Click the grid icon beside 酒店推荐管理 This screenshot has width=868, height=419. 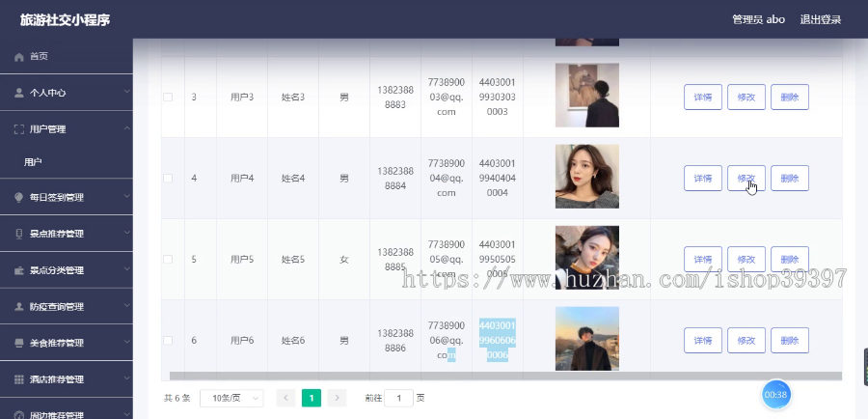(19, 379)
